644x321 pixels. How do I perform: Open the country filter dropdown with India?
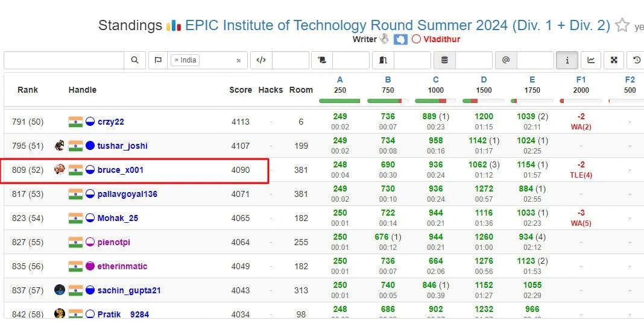coord(207,60)
